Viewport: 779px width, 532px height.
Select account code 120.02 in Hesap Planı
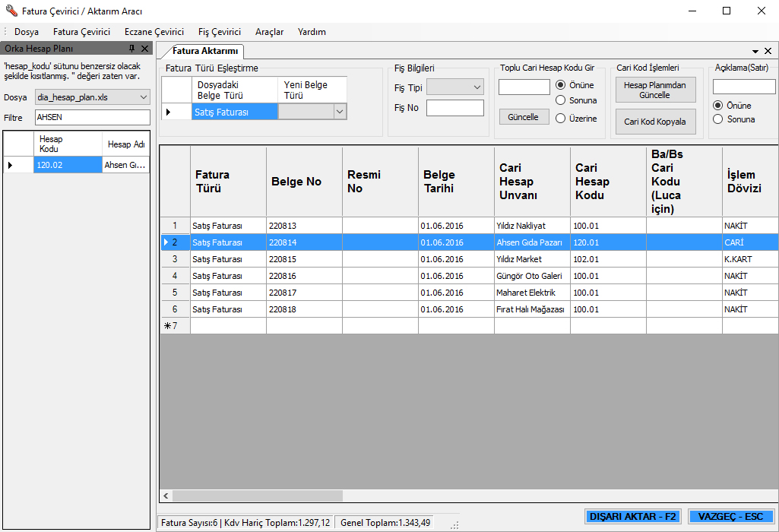click(x=68, y=165)
